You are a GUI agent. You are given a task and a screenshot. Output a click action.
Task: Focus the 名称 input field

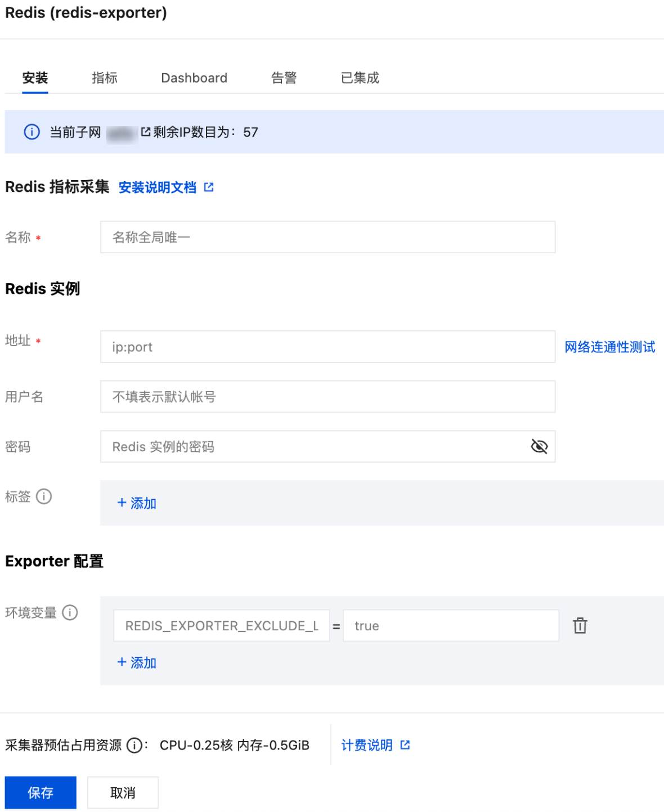327,237
